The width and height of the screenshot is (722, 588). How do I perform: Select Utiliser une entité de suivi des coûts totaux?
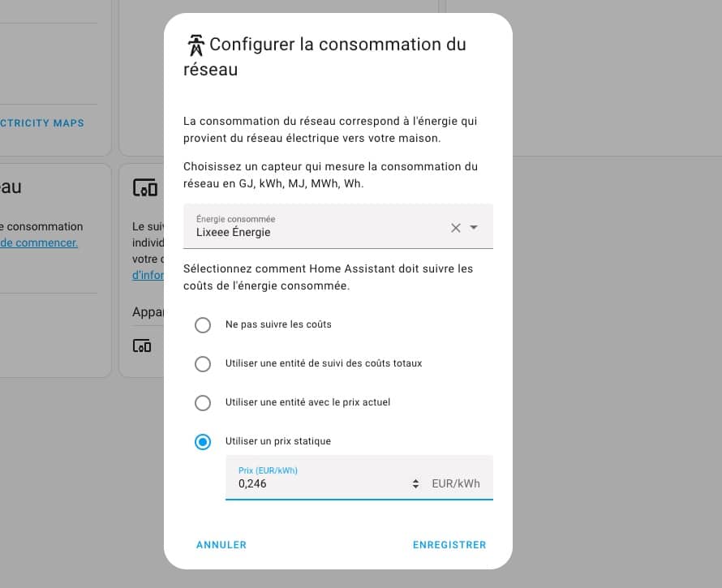tap(203, 364)
